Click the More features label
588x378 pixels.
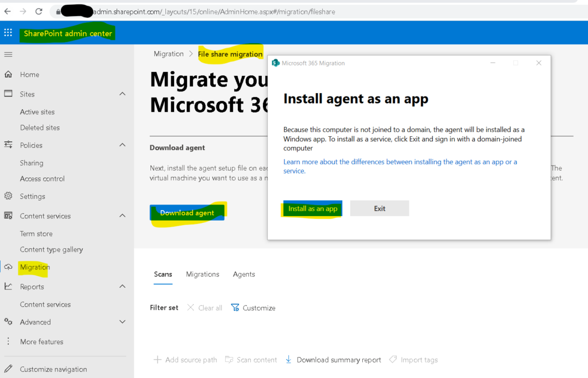pos(41,342)
